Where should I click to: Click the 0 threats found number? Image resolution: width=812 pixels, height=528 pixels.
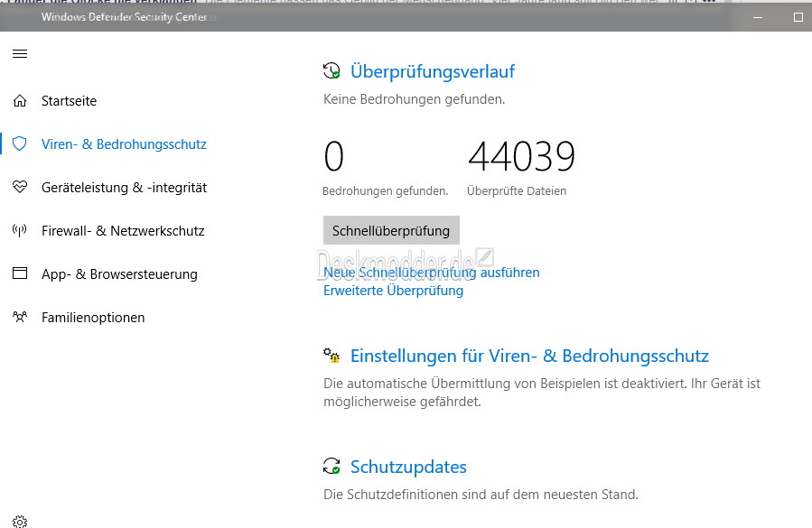(333, 156)
